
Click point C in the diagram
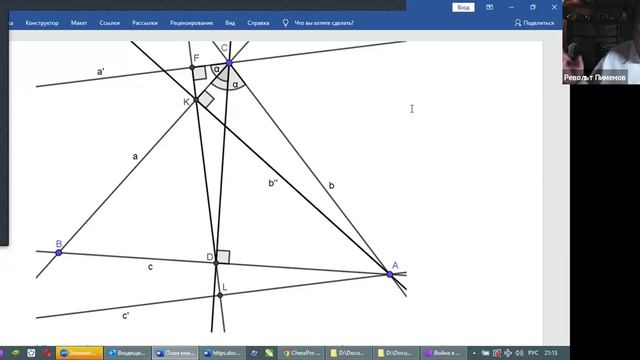click(229, 62)
